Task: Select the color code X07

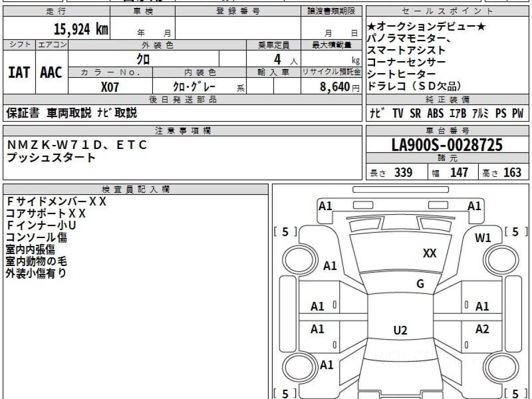Action: 110,87
